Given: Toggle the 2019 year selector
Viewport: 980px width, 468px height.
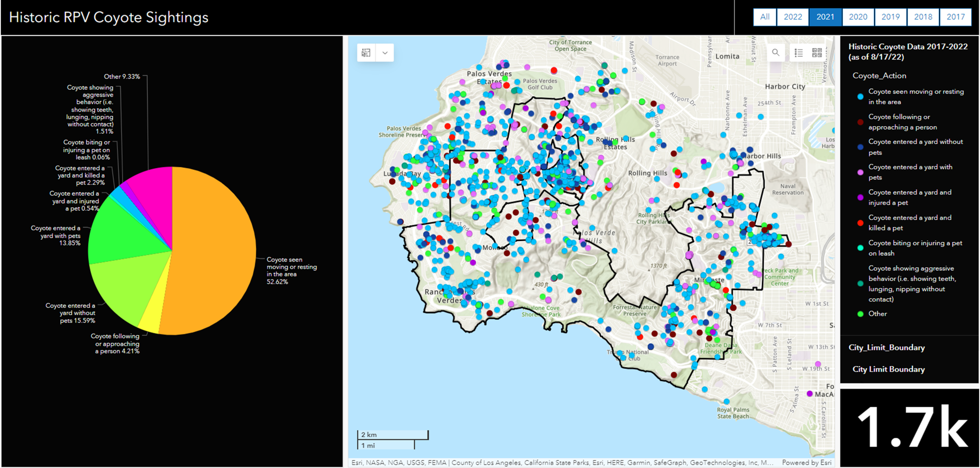Looking at the screenshot, I should 891,17.
